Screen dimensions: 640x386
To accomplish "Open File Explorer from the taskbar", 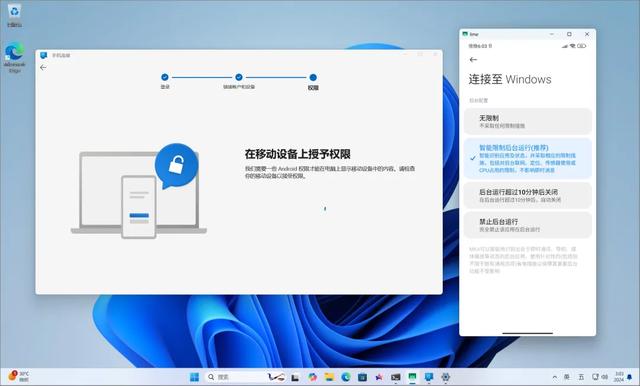I will 329,377.
